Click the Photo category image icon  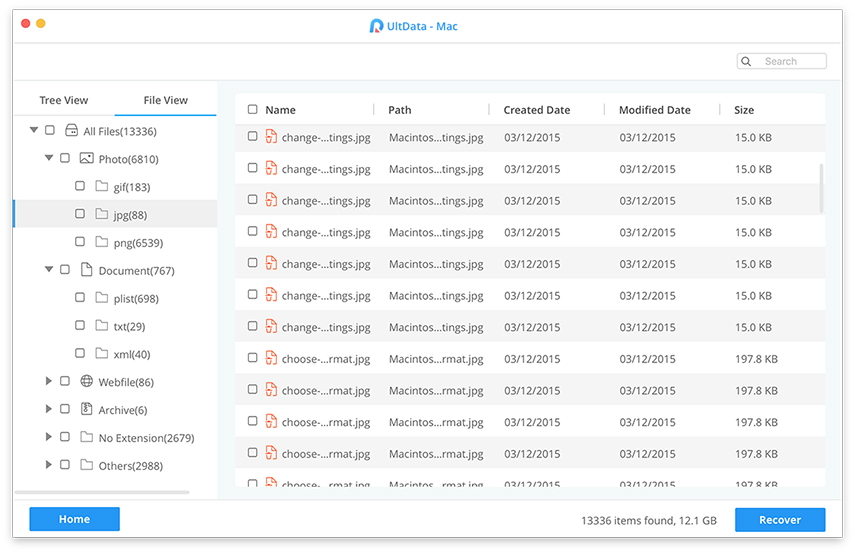[86, 158]
